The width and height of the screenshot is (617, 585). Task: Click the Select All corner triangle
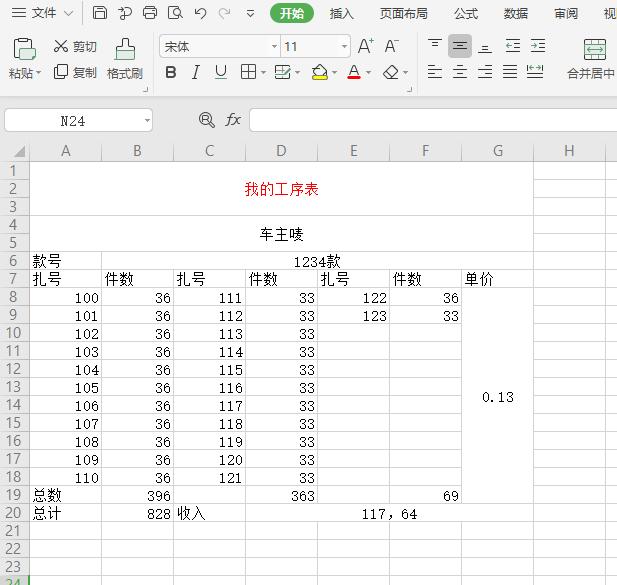(19, 151)
